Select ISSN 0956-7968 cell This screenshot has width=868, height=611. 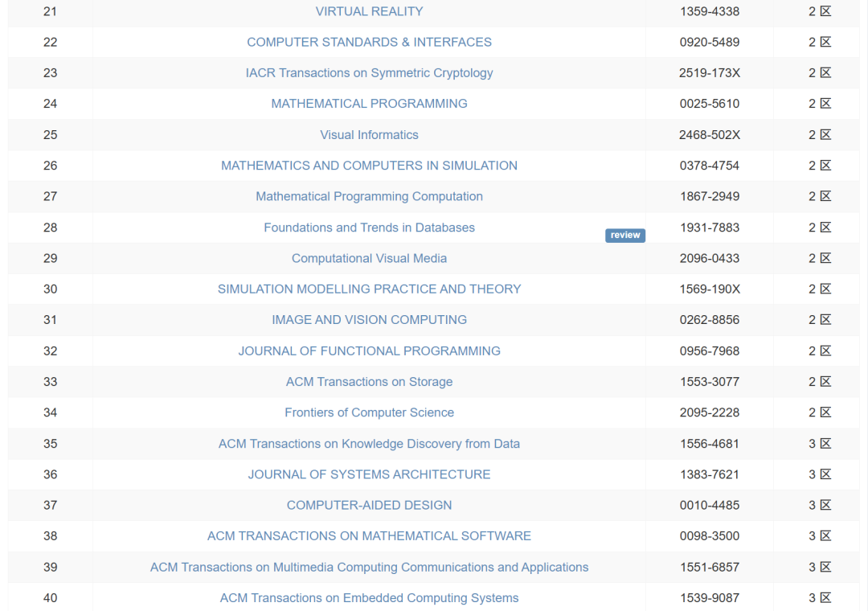[710, 351]
